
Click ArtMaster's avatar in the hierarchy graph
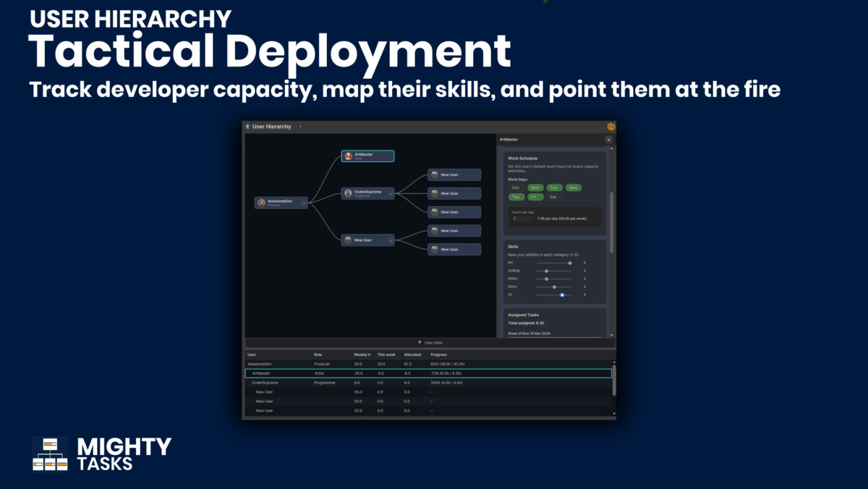349,156
